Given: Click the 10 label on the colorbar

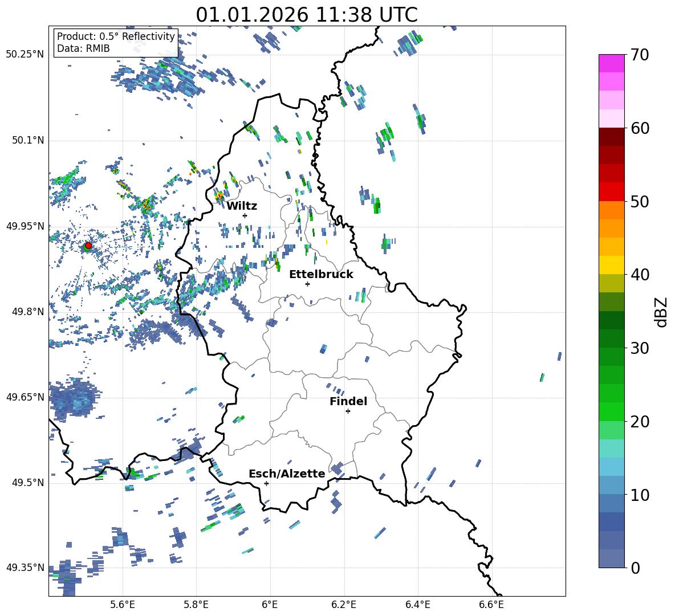Looking at the screenshot, I should (x=640, y=495).
